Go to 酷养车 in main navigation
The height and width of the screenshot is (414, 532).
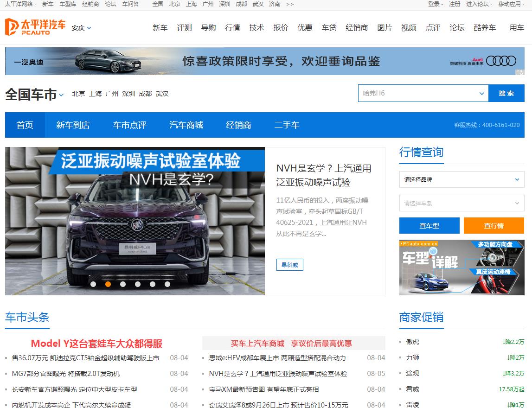tap(485, 27)
